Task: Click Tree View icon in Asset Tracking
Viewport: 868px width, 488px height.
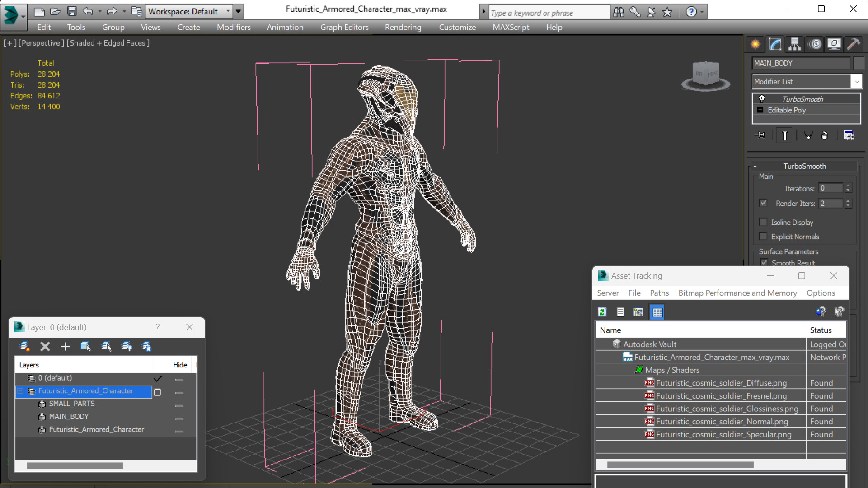Action: pyautogui.click(x=638, y=312)
